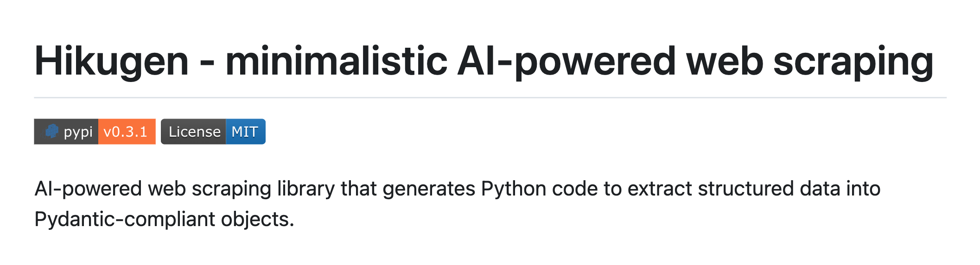The image size is (980, 265).
Task: Click "objects." ending the description
Action: tap(257, 219)
